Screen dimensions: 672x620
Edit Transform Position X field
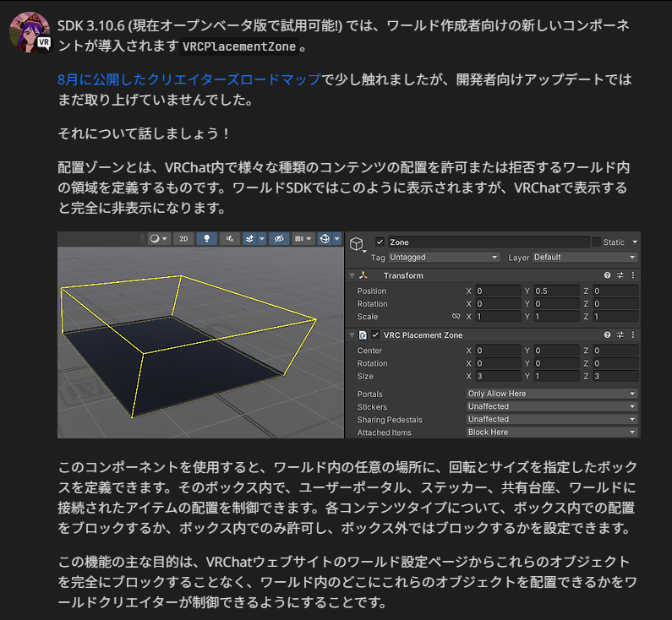[498, 291]
